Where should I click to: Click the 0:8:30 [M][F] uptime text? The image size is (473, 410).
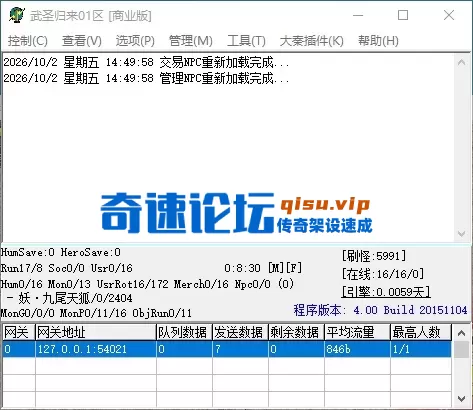click(x=263, y=268)
